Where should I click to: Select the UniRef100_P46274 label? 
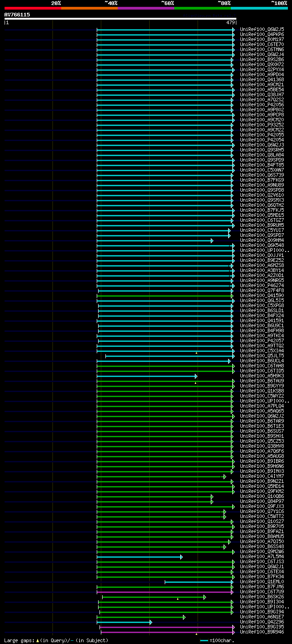point(262,286)
